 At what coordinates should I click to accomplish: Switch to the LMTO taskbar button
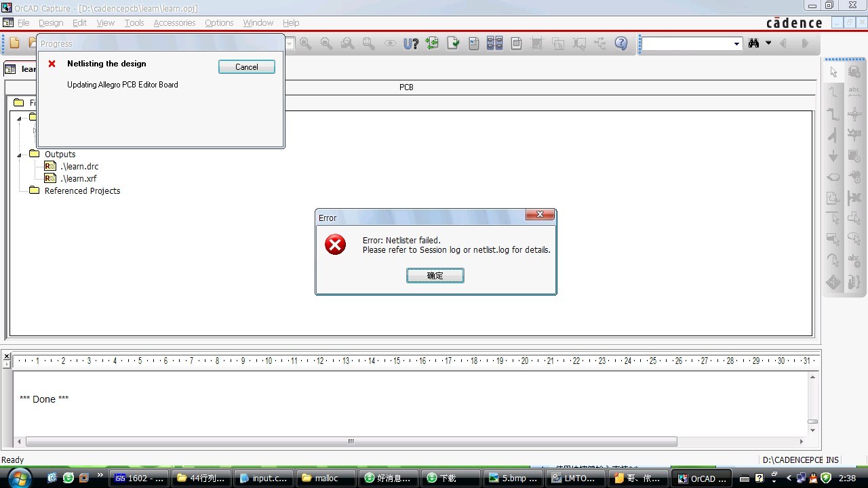576,478
